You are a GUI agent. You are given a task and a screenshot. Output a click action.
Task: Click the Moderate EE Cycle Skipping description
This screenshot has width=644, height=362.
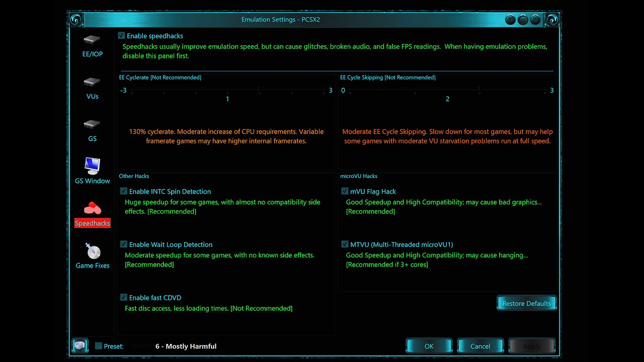(447, 136)
